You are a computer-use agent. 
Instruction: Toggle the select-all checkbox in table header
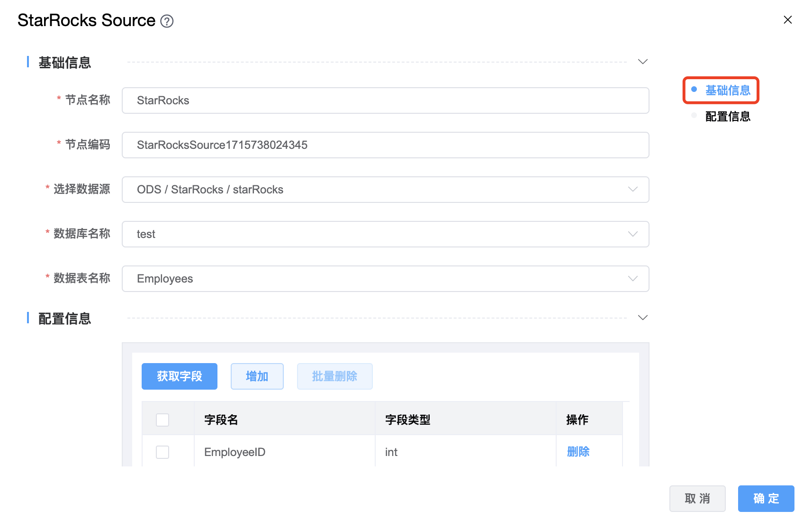click(162, 420)
